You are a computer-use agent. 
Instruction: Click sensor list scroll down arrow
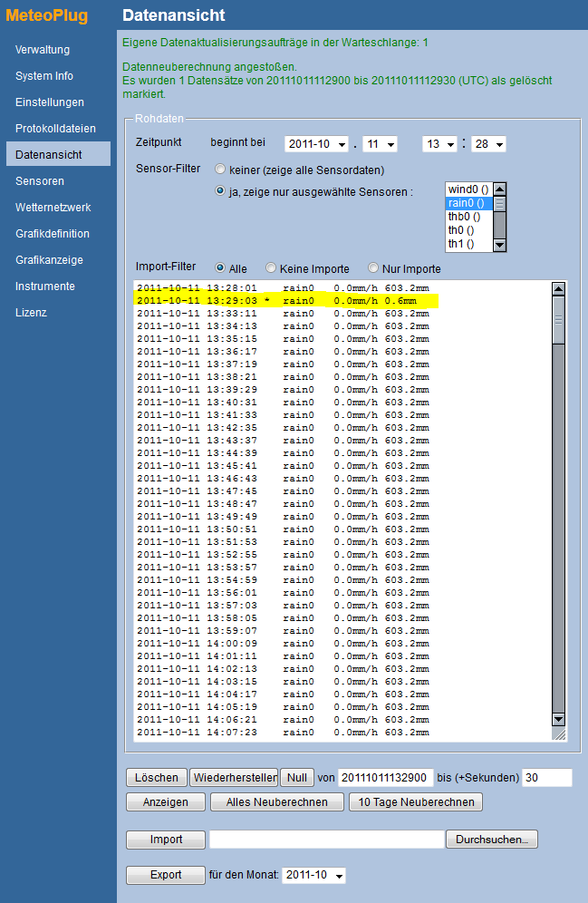pos(499,246)
